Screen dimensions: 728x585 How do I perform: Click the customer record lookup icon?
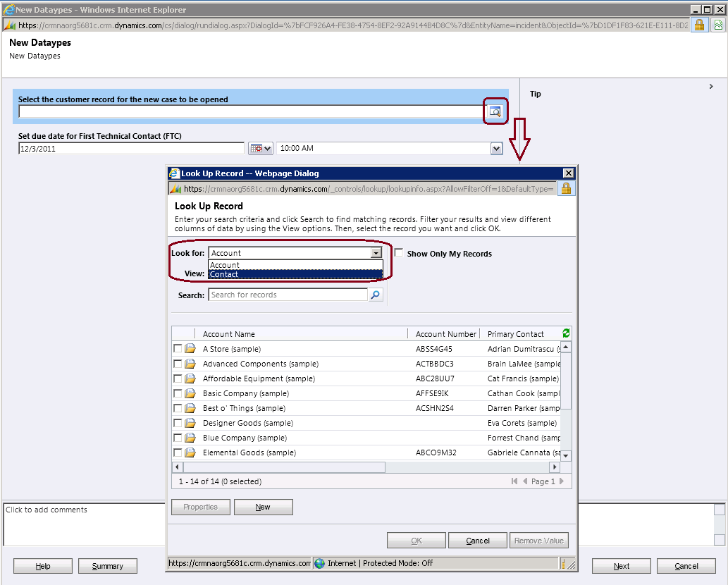point(495,111)
